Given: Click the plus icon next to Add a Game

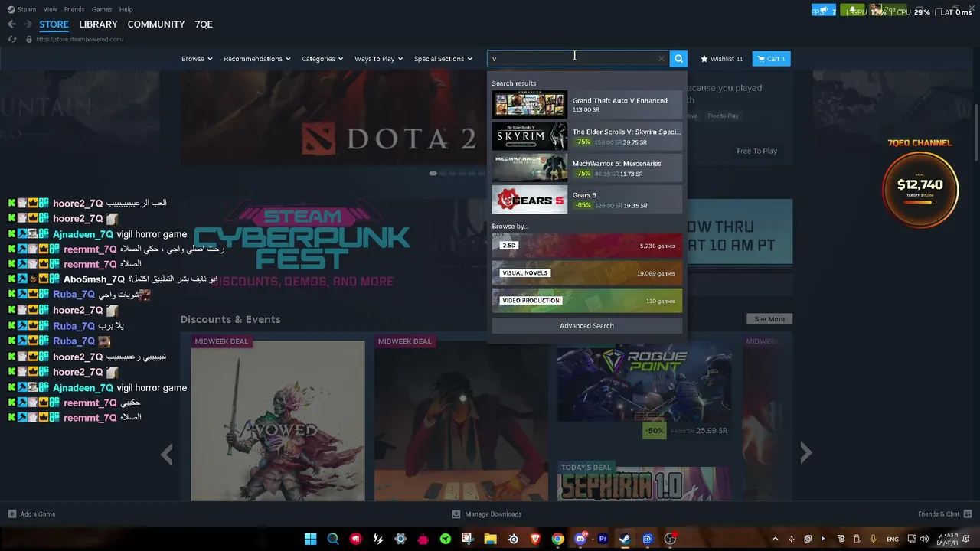Looking at the screenshot, I should tap(11, 514).
